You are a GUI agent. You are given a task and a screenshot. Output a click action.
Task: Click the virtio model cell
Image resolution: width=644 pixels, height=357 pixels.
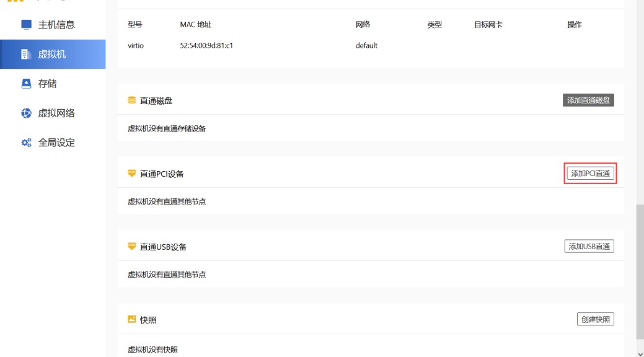(136, 46)
